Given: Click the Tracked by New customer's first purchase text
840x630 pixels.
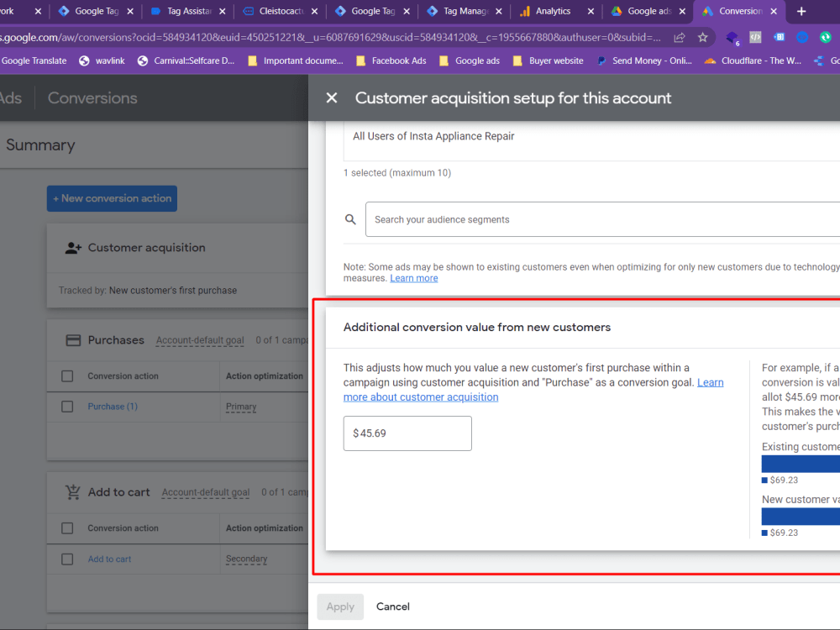Looking at the screenshot, I should click(147, 291).
